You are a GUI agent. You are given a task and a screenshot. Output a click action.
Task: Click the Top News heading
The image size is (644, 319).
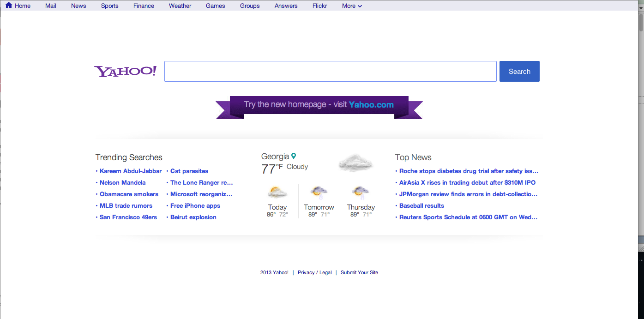coord(413,157)
